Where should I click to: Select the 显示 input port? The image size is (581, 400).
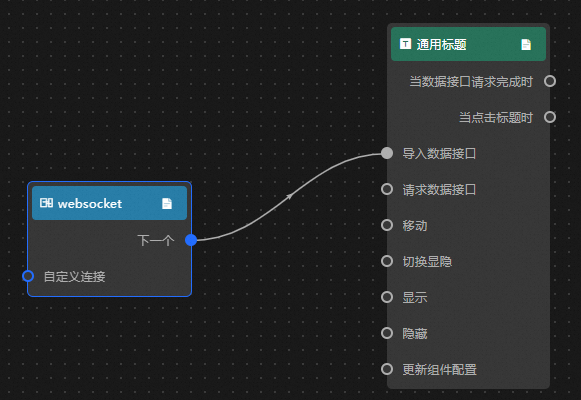pyautogui.click(x=387, y=297)
